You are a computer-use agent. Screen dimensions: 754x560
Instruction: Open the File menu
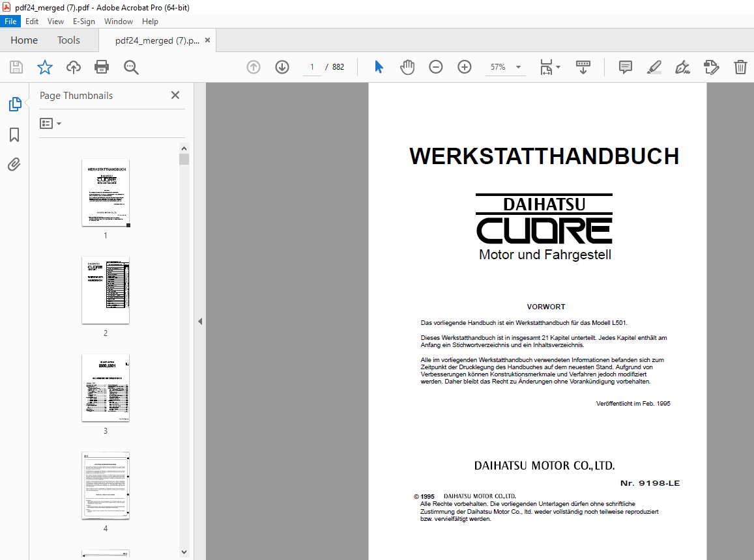(x=10, y=21)
